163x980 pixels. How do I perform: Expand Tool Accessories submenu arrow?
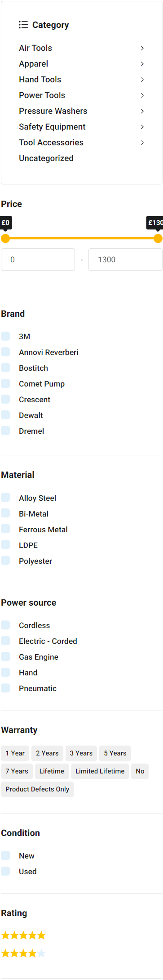click(x=142, y=143)
